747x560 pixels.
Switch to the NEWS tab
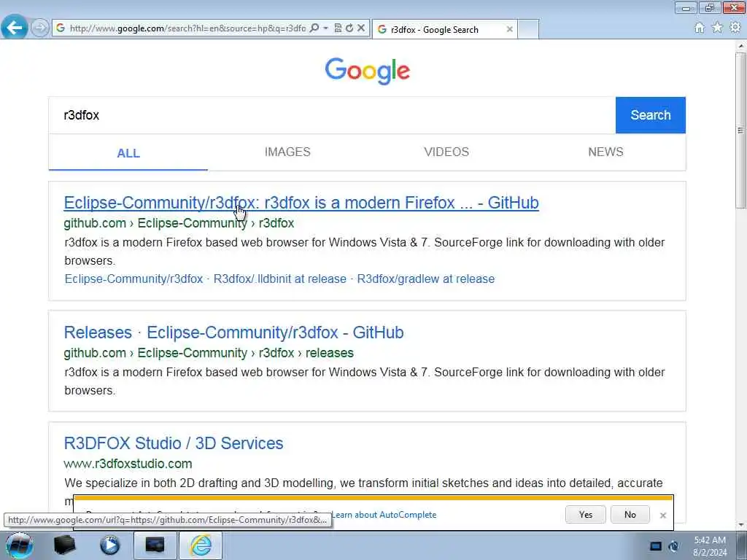[605, 152]
